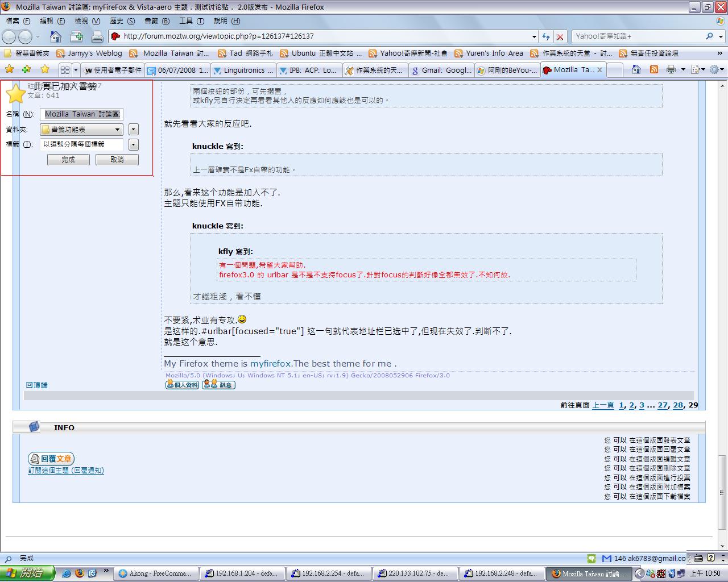Click the search magnifier in the Yahoo search box
Viewport: 728px width, 582px height.
coord(709,36)
